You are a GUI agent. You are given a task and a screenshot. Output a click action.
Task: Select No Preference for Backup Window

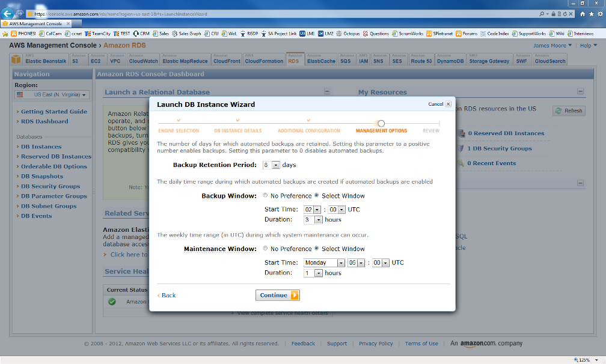(265, 195)
